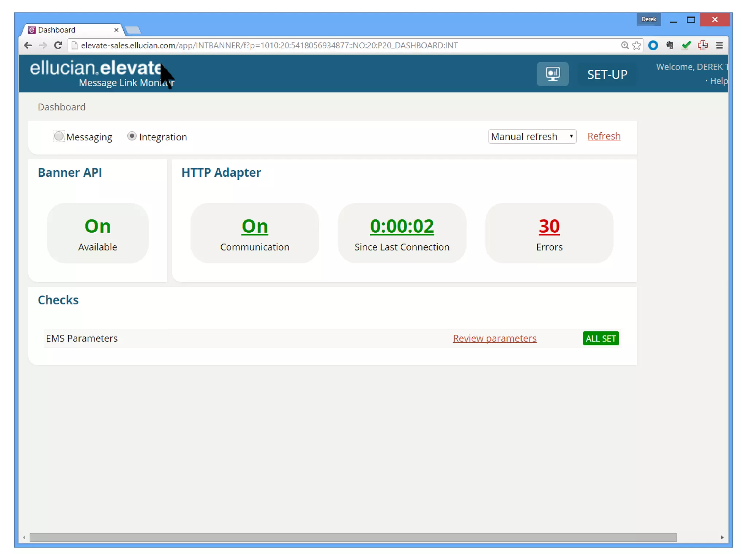This screenshot has width=747, height=560.
Task: Click the green checkmark extension icon
Action: point(686,45)
